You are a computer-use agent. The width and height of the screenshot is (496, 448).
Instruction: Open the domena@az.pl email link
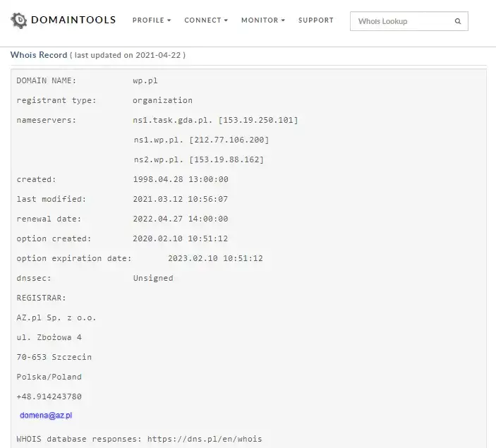46,416
